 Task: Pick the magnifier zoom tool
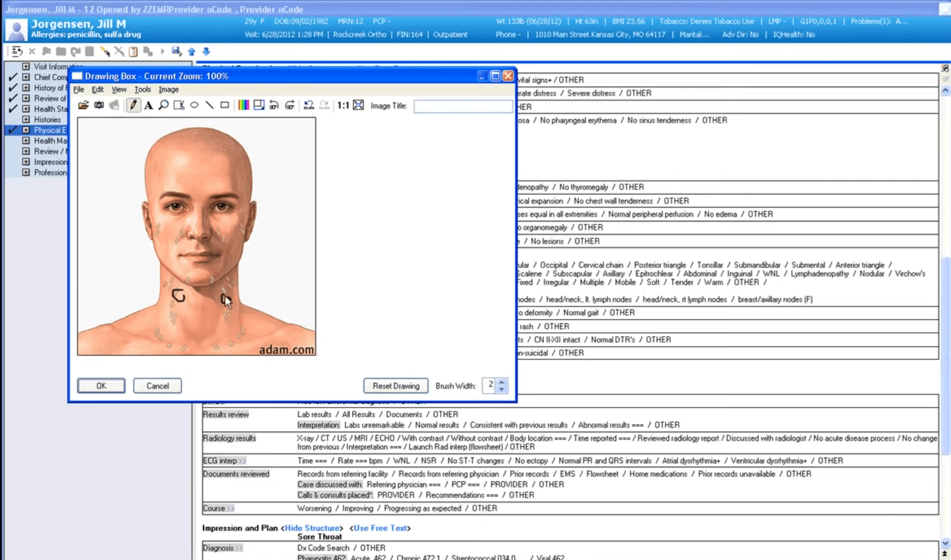(x=164, y=105)
